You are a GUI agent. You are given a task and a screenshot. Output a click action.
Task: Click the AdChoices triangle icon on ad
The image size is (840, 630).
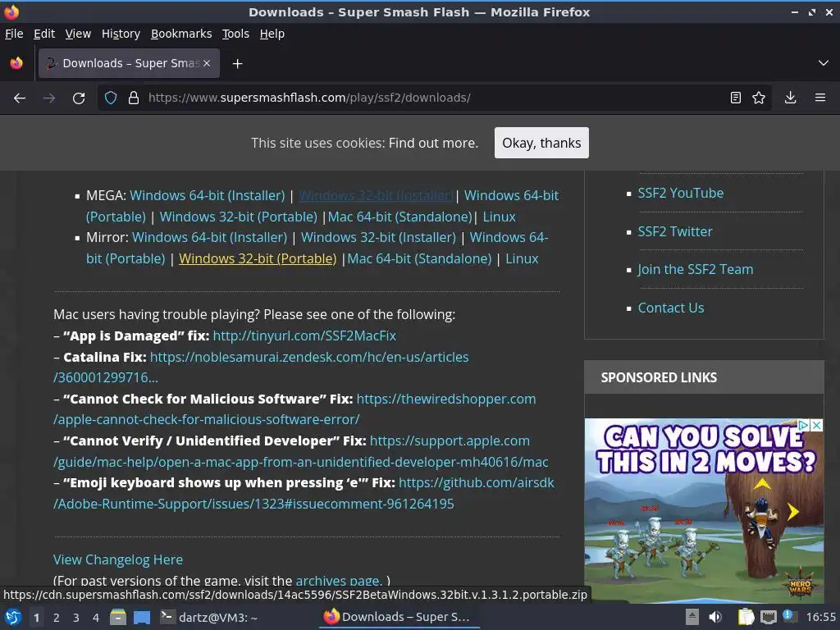(804, 426)
